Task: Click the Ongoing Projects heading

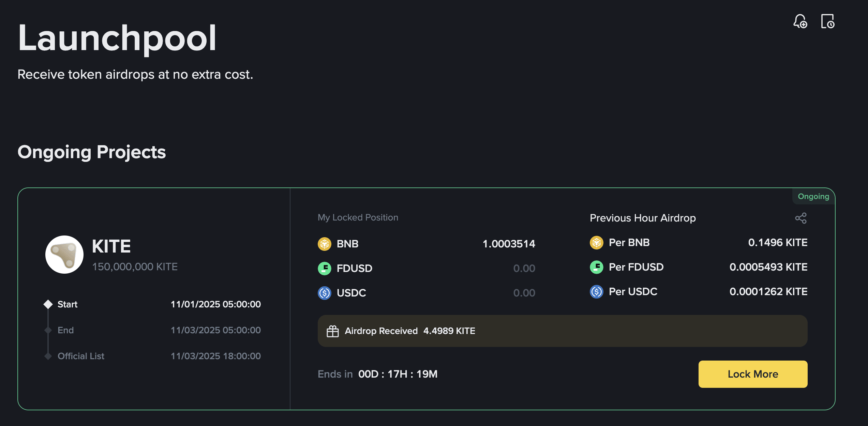Action: click(x=92, y=152)
